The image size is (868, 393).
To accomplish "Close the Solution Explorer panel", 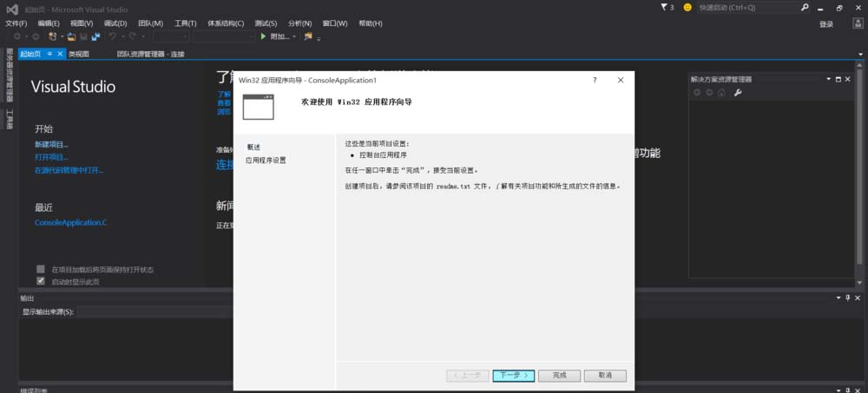I will (x=847, y=79).
